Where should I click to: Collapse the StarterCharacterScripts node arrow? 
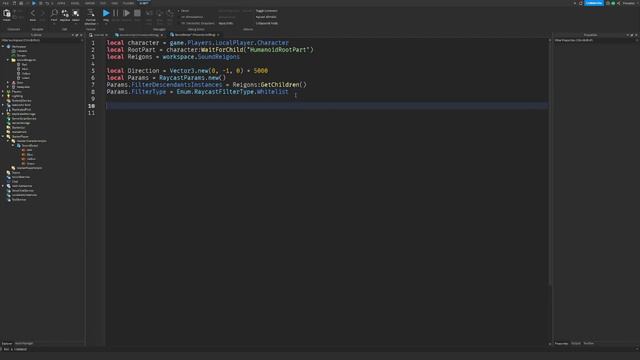pyautogui.click(x=8, y=141)
